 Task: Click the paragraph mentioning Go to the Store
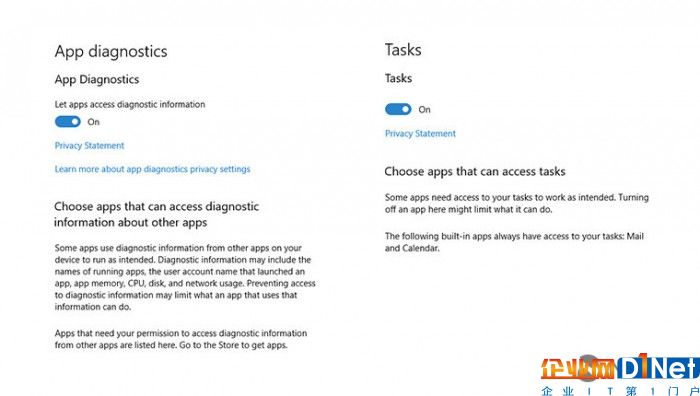181,339
